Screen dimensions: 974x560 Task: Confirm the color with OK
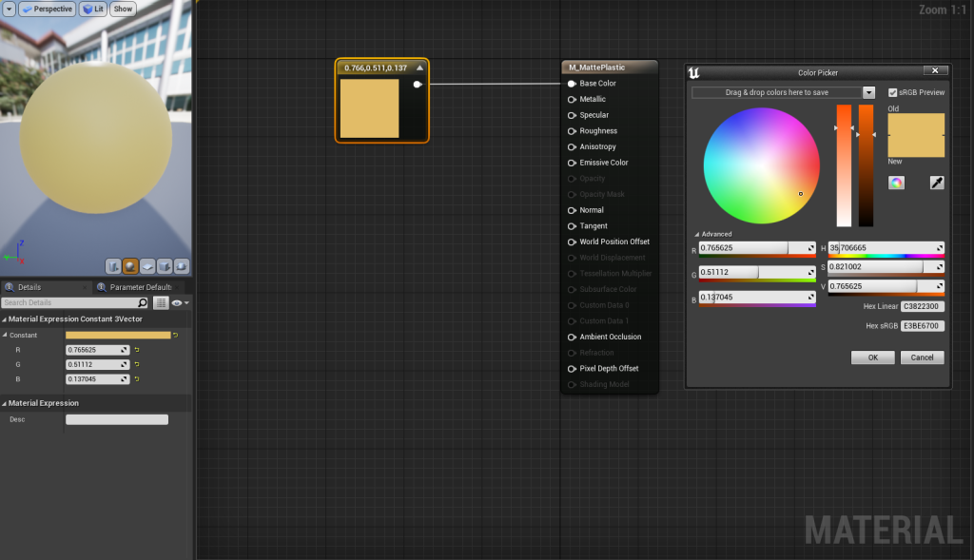pyautogui.click(x=872, y=357)
